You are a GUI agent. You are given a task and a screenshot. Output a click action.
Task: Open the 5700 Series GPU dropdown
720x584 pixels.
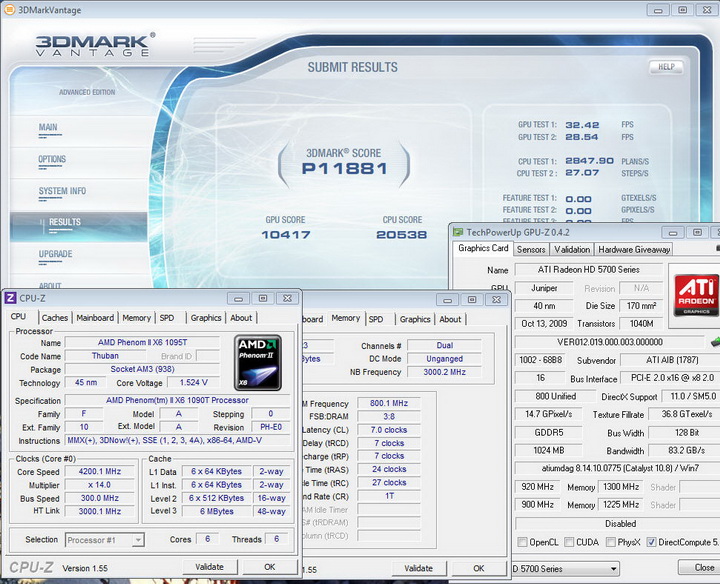(x=566, y=569)
